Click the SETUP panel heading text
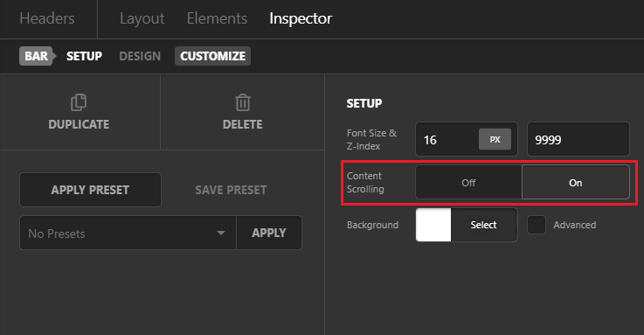Screen dimensions: 644x335 coord(364,103)
